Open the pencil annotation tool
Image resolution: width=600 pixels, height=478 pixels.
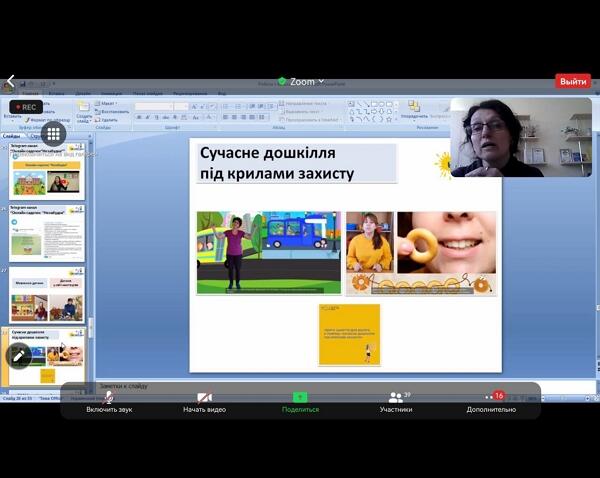[18, 356]
